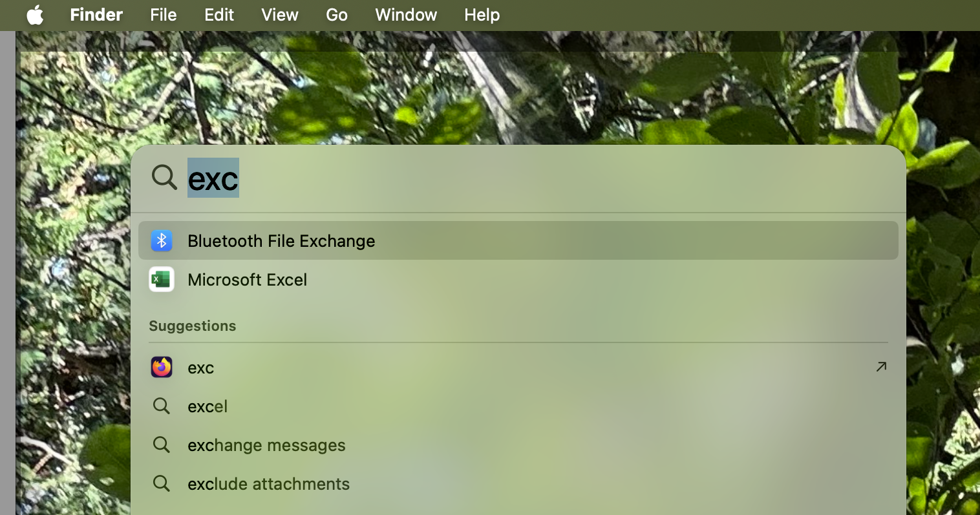
Task: Click the Firefox icon beside exc suggestion
Action: click(x=162, y=368)
